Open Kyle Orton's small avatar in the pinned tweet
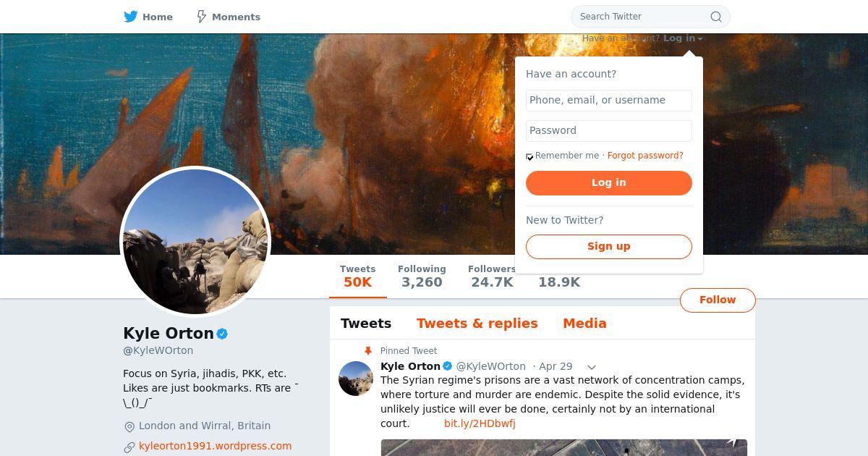868x456 pixels. click(x=356, y=379)
